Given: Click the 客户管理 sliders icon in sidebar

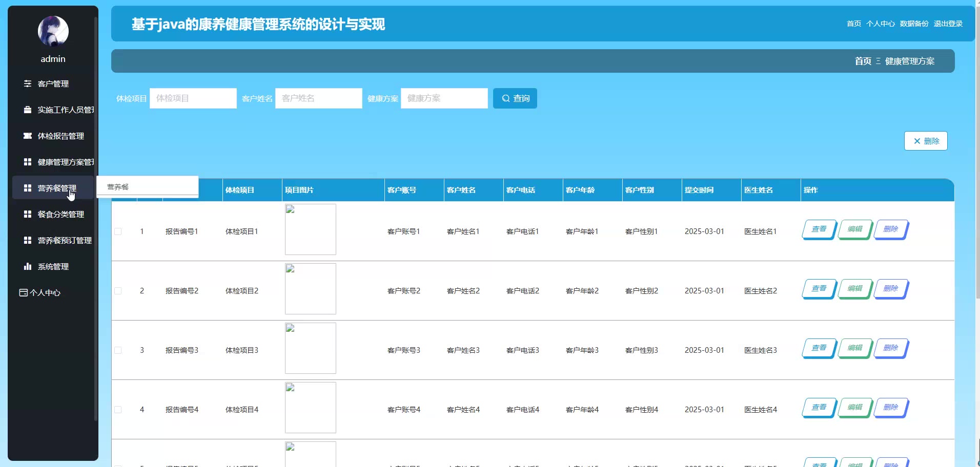Looking at the screenshot, I should coord(28,83).
